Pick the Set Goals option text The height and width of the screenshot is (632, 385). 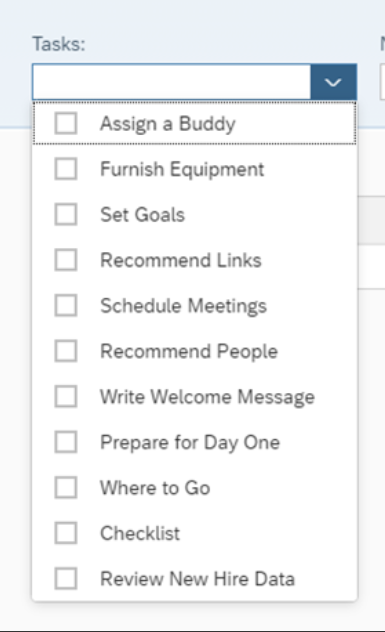click(x=142, y=214)
